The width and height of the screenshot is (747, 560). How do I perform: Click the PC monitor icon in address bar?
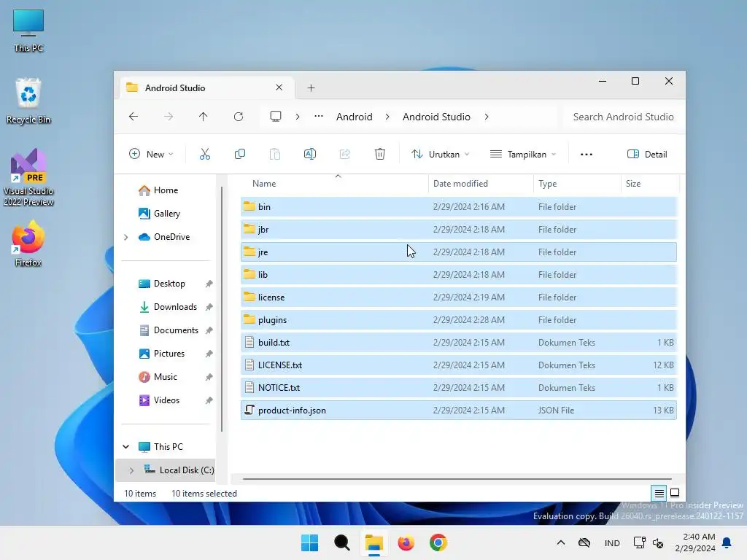click(x=276, y=117)
